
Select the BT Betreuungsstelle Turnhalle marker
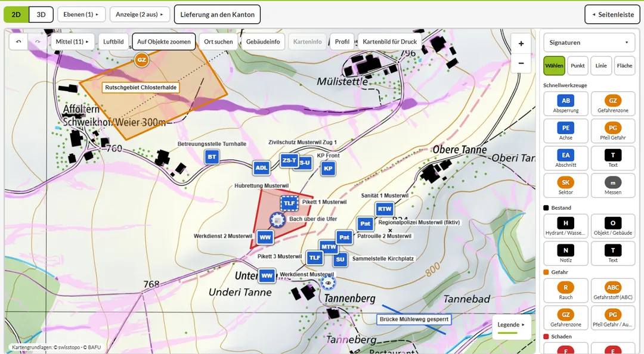[x=212, y=157]
